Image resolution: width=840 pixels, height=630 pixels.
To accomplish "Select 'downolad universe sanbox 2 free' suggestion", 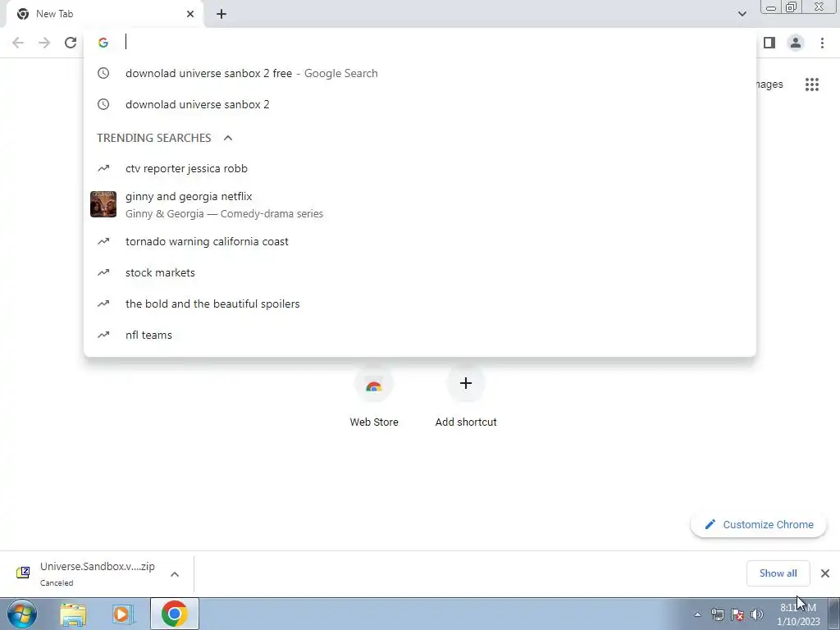I will 420,73.
